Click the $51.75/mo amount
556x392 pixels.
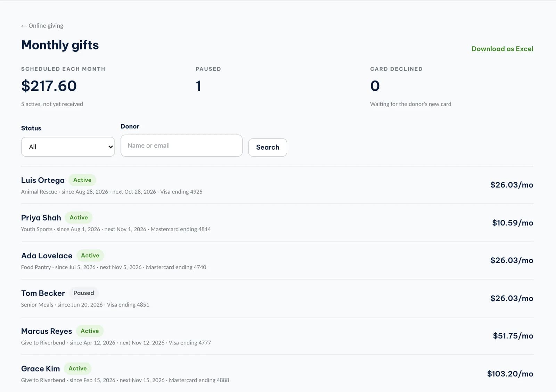tap(513, 336)
